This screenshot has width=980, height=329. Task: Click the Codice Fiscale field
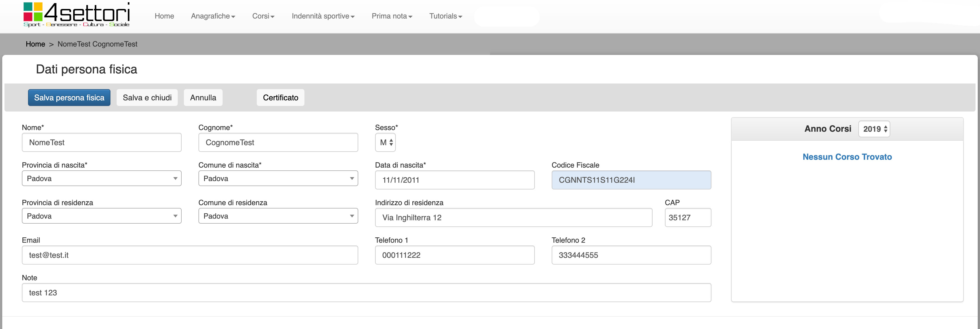click(631, 180)
